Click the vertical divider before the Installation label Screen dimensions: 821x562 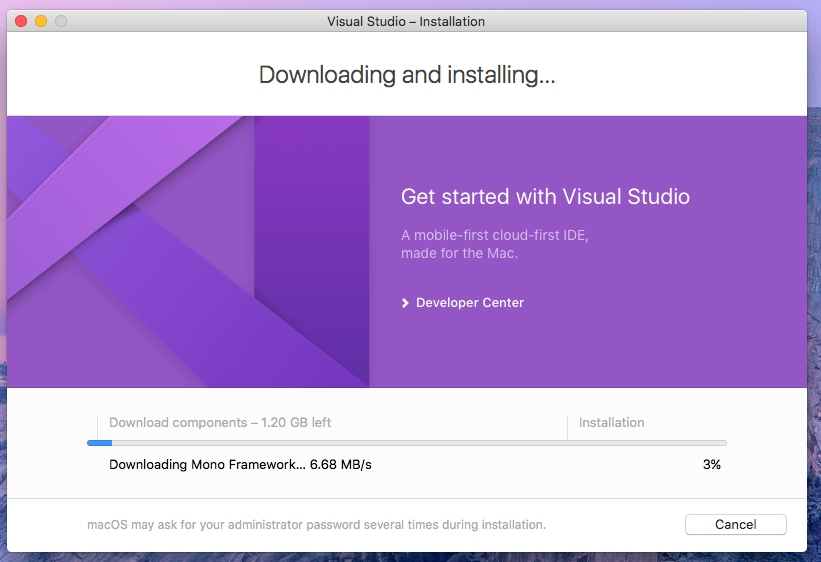[x=567, y=426]
